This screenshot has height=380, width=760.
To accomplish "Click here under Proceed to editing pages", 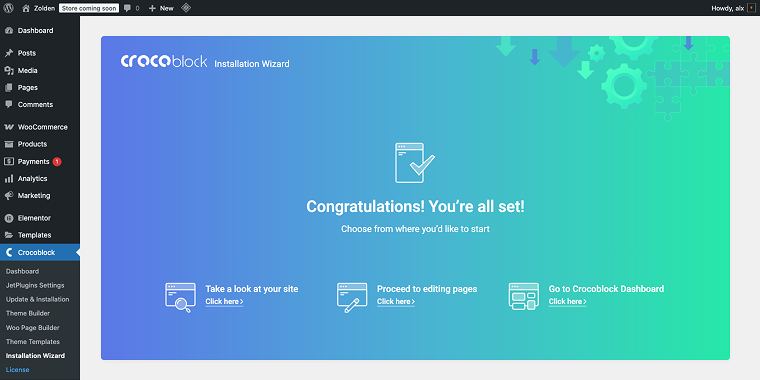I will coord(396,301).
